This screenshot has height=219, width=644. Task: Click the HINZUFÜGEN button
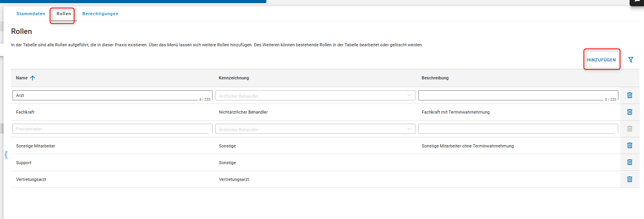tap(601, 60)
